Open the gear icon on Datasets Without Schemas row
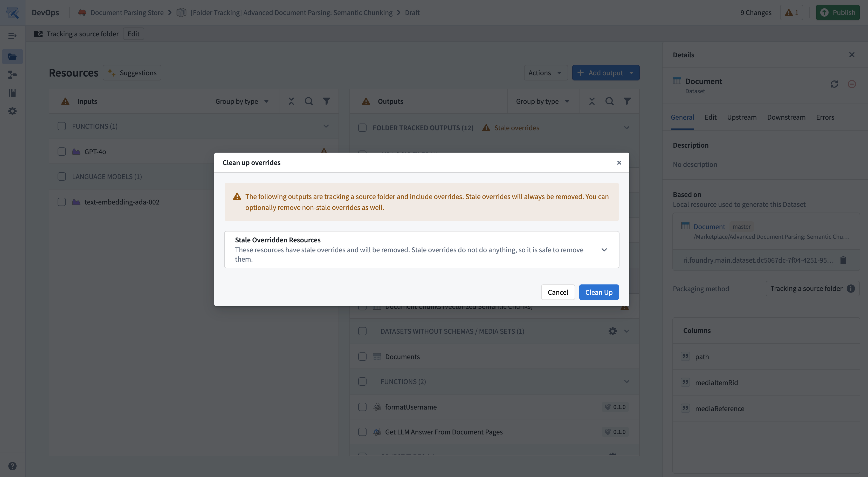Image resolution: width=868 pixels, height=477 pixels. (x=612, y=331)
